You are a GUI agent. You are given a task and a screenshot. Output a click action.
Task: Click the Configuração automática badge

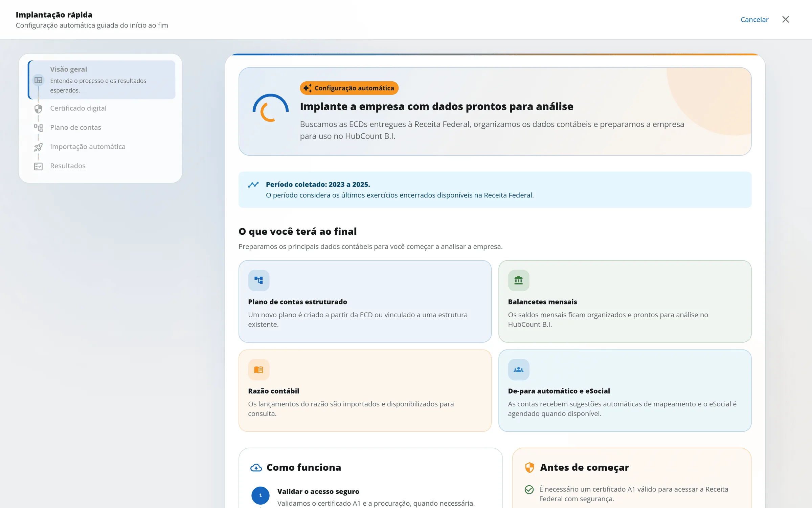(x=349, y=88)
